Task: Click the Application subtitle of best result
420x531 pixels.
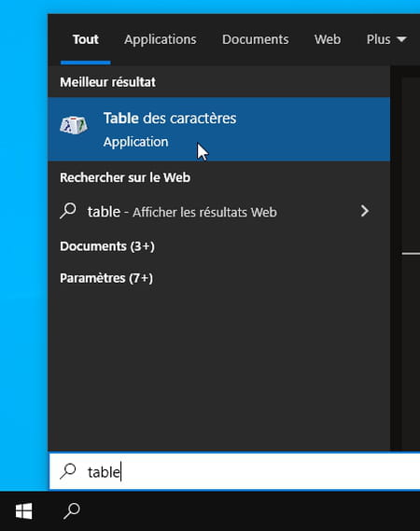Action: [x=136, y=142]
